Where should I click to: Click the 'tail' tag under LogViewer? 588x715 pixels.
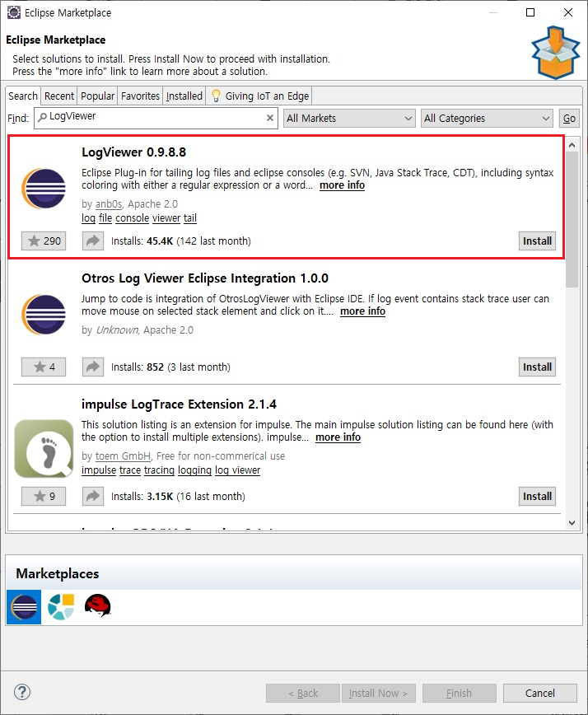click(190, 218)
